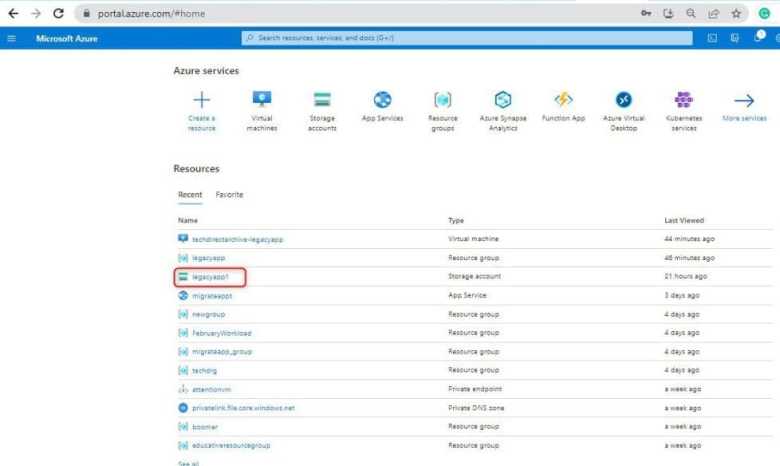Open the saved passwords key icon
The height and width of the screenshot is (466, 780).
(646, 13)
